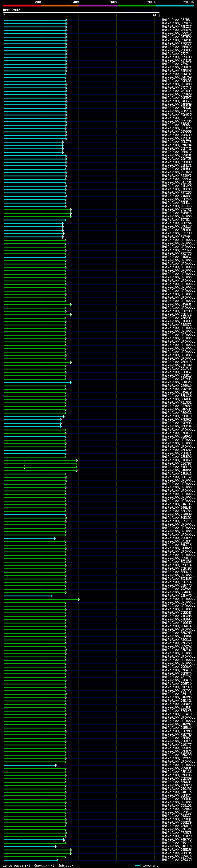Click the red ~20% identity legend segment
The height and width of the screenshot is (868, 197).
tap(22, 6)
